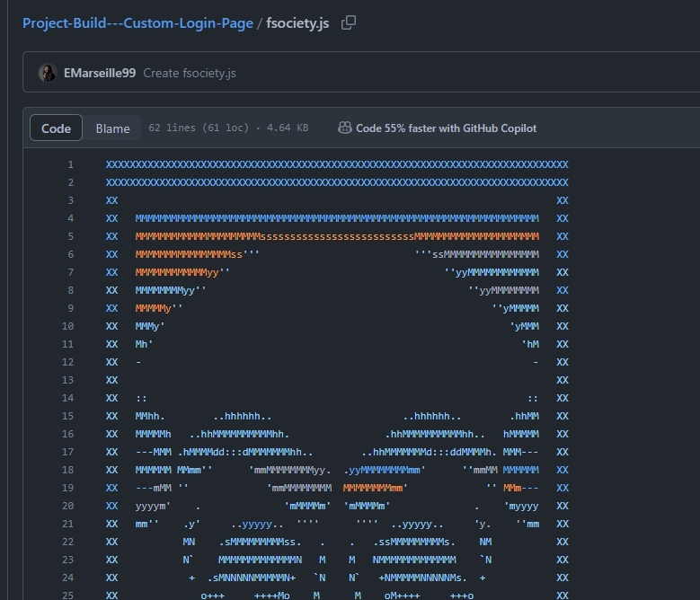This screenshot has height=600, width=700.
Task: Click the orange 'MMMMy''' text on line 9
Action: point(159,308)
